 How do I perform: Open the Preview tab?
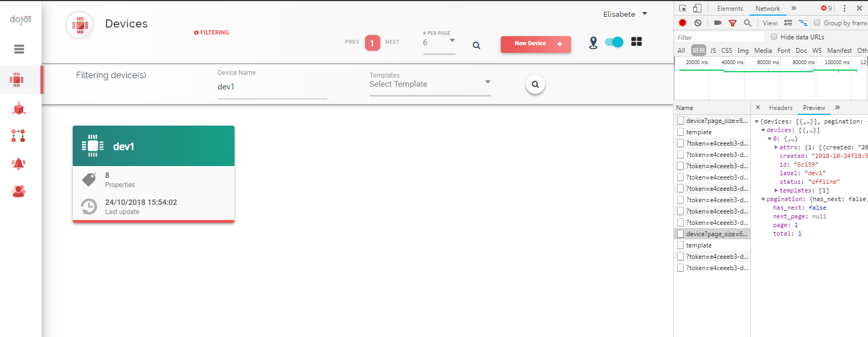pos(814,108)
